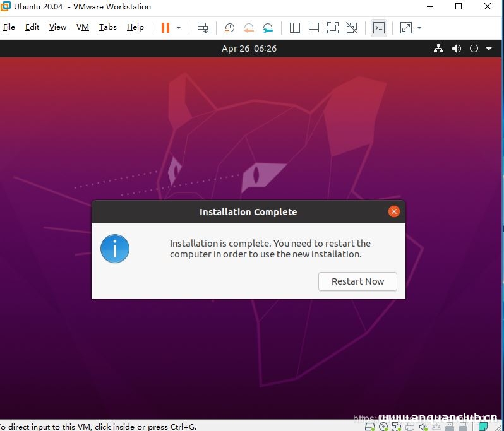Open the VM menu
Image resolution: width=504 pixels, height=431 pixels.
[x=83, y=27]
